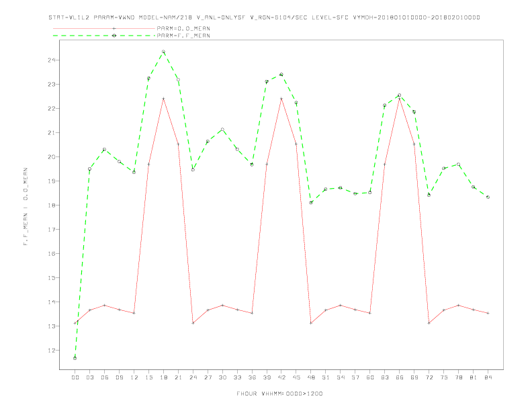Click x-axis tick label 66
This screenshot has height=411, width=532.
tap(400, 377)
